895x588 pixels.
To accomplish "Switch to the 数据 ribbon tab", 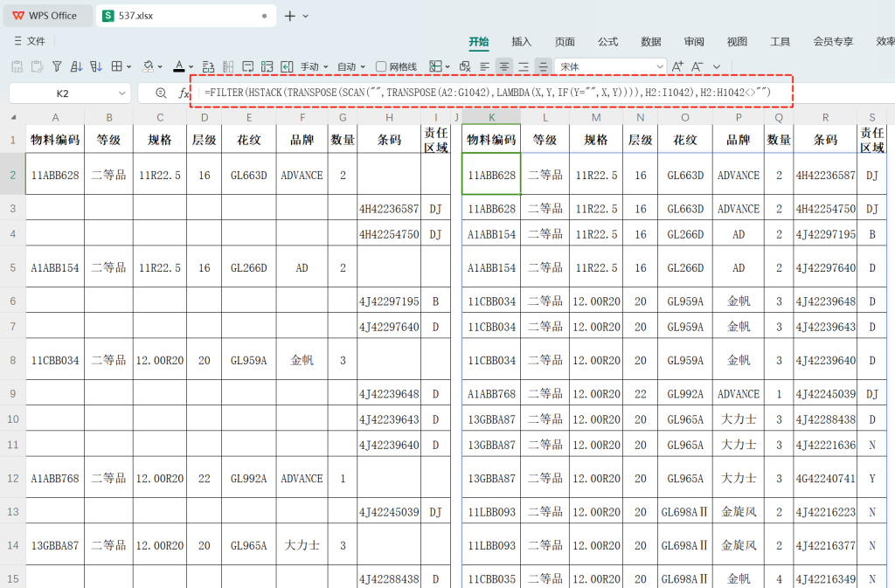I will [x=650, y=42].
